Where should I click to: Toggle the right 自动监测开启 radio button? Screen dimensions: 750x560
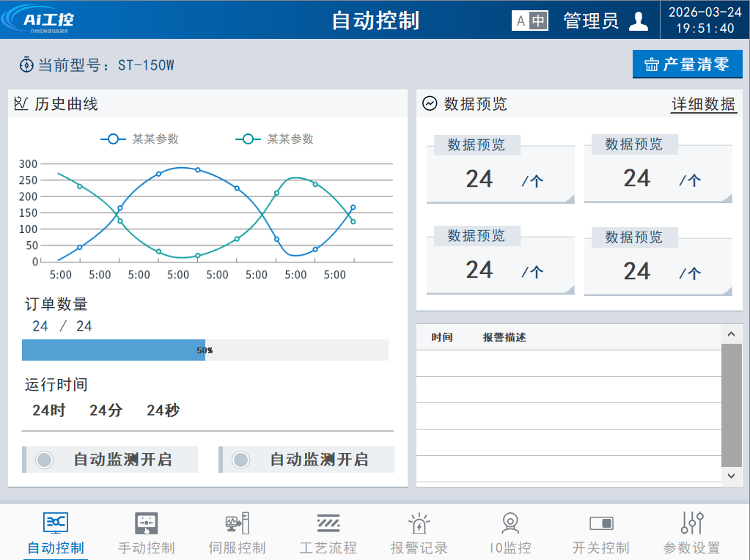pyautogui.click(x=240, y=460)
